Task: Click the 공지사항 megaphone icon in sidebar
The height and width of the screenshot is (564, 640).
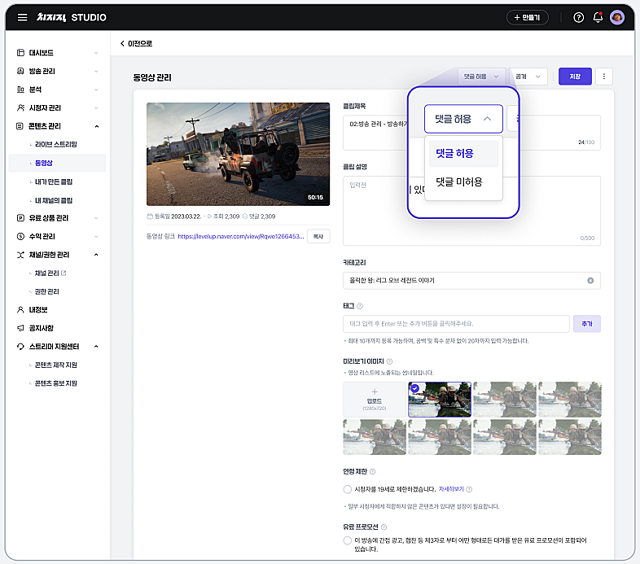Action: [21, 328]
